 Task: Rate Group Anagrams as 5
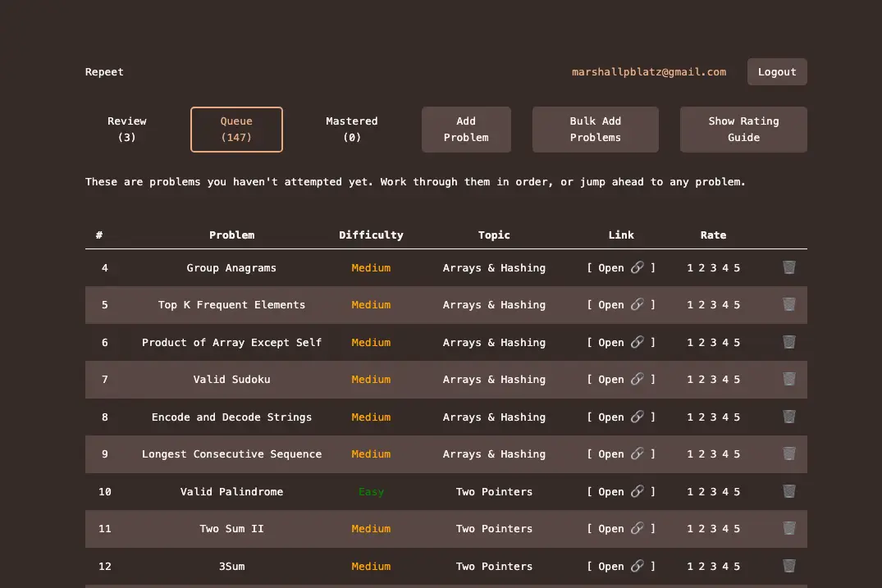pyautogui.click(x=737, y=268)
